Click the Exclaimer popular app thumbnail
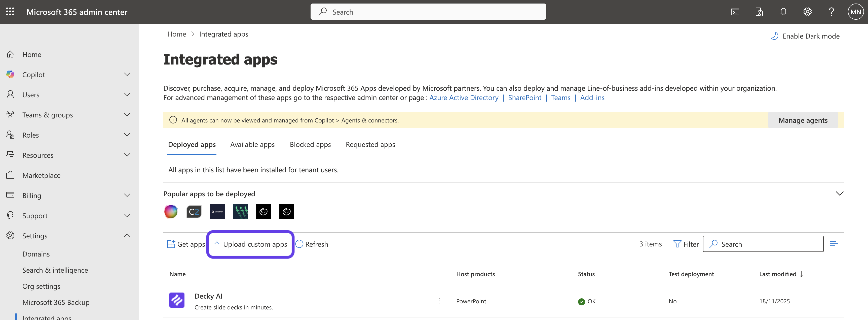 (217, 212)
